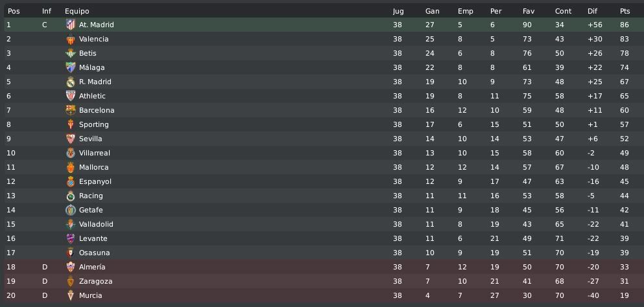The image size is (644, 307).
Task: Open the Osasuna team link
Action: pyautogui.click(x=94, y=253)
